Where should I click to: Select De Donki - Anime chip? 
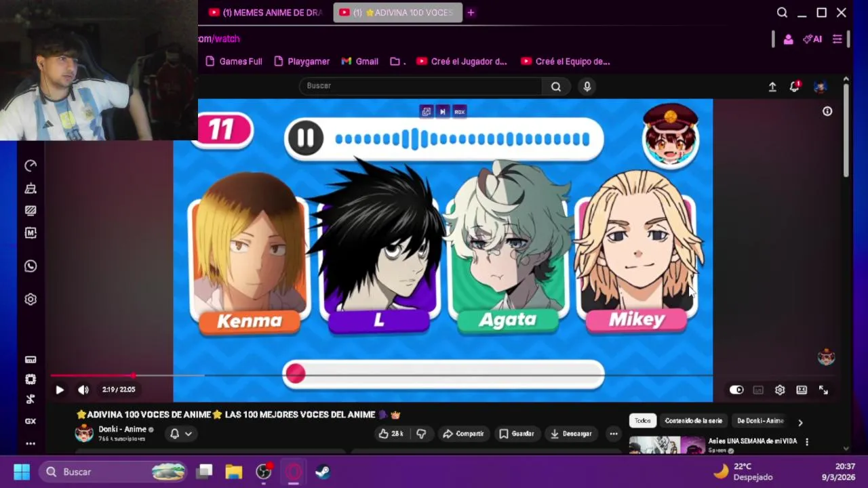click(760, 421)
